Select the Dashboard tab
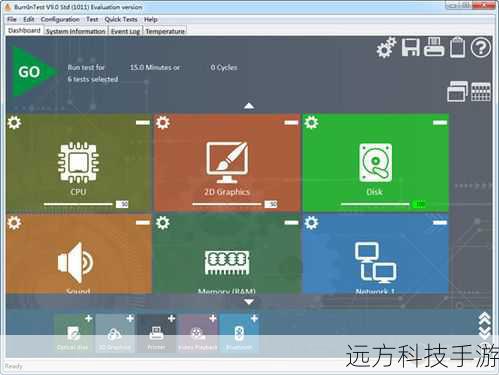499x375 pixels. click(x=24, y=30)
